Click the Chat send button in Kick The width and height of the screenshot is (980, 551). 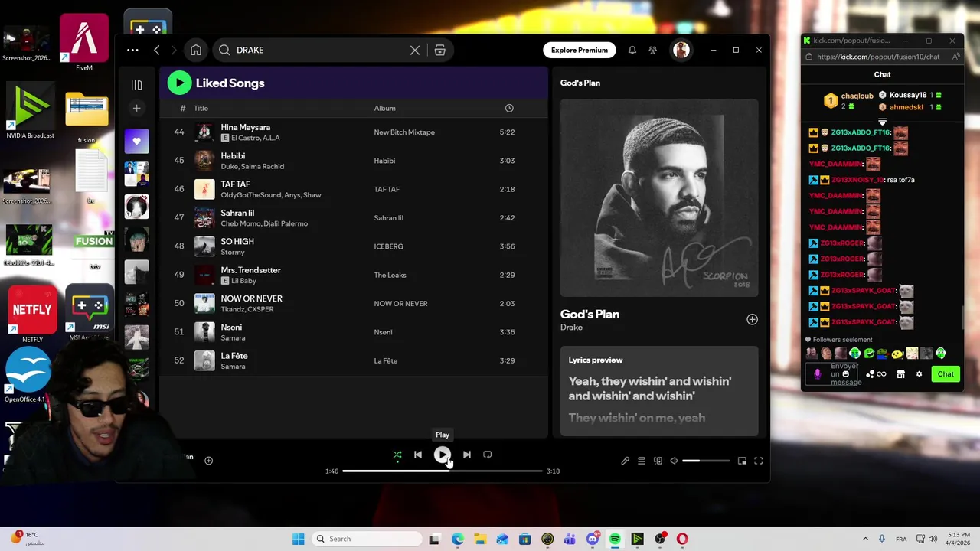946,374
